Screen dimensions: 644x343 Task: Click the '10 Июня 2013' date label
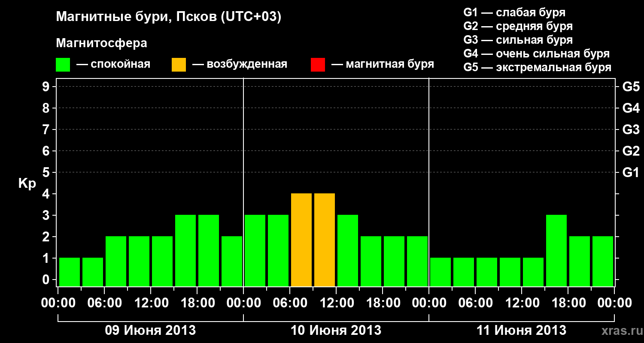(336, 331)
